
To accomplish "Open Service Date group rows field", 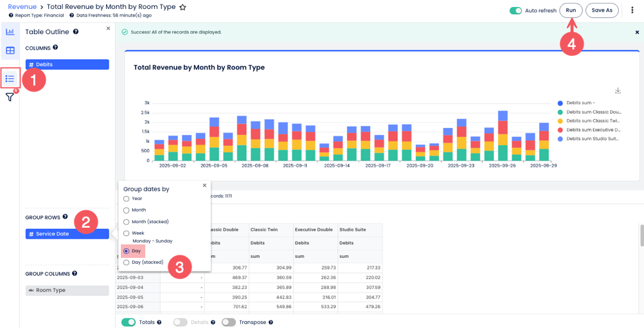I will (67, 234).
